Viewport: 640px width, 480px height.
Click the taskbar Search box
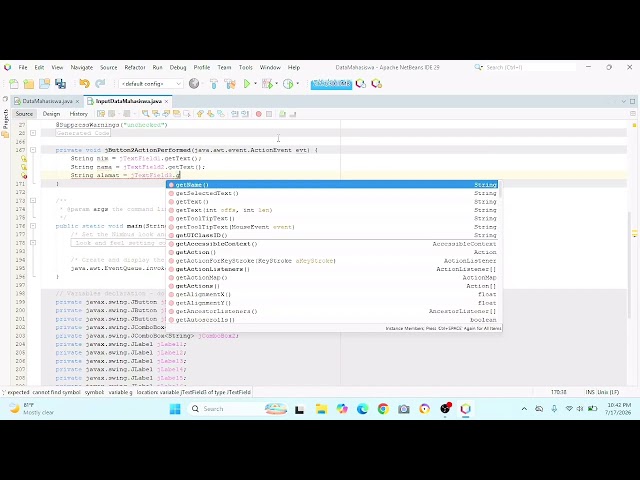click(238, 409)
